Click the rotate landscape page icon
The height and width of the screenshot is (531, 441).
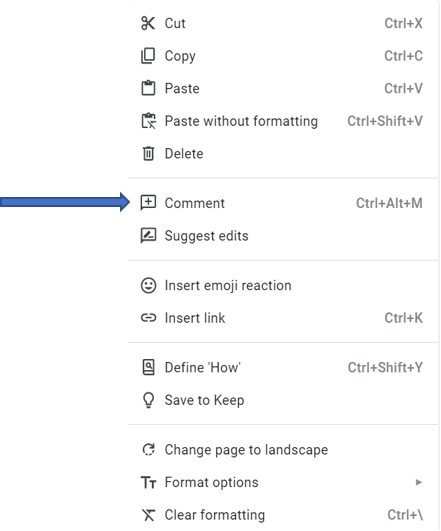pyautogui.click(x=148, y=450)
